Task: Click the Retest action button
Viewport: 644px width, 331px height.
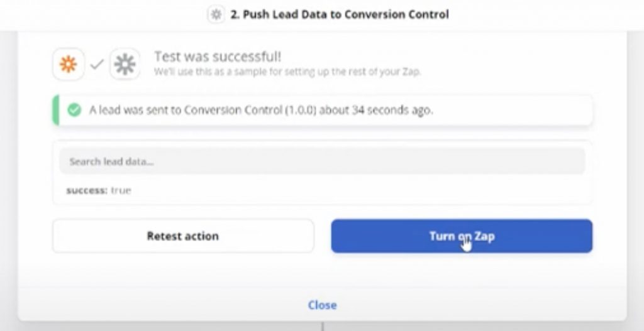Action: click(x=182, y=236)
